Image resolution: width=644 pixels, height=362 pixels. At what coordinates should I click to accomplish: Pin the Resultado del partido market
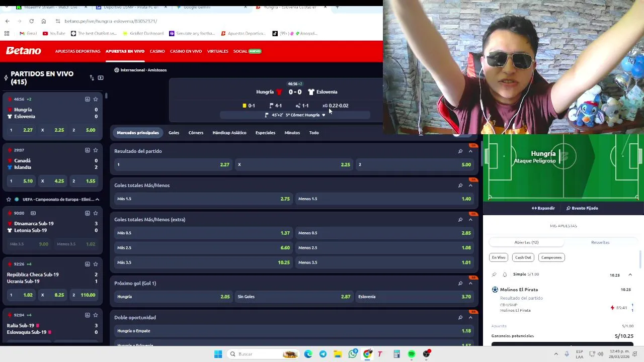pyautogui.click(x=460, y=151)
